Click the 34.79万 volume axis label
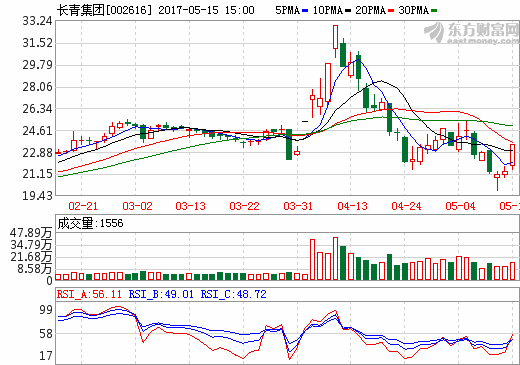The height and width of the screenshot is (365, 520). pos(31,245)
